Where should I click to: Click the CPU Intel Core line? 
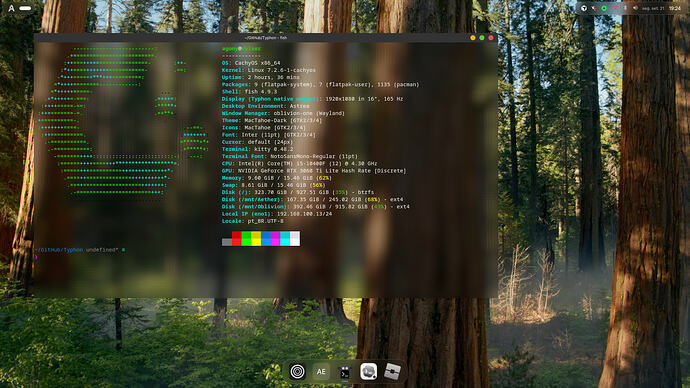click(299, 163)
